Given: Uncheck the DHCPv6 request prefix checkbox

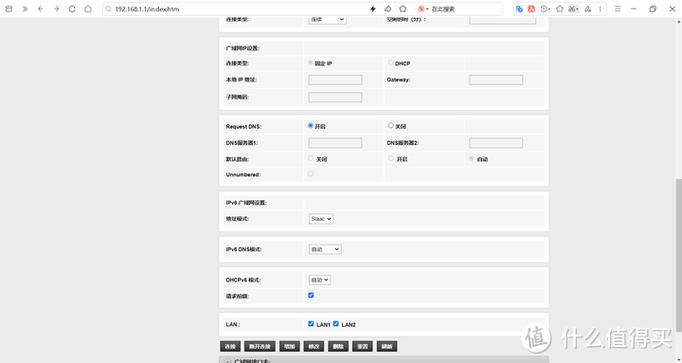Looking at the screenshot, I should pyautogui.click(x=311, y=296).
